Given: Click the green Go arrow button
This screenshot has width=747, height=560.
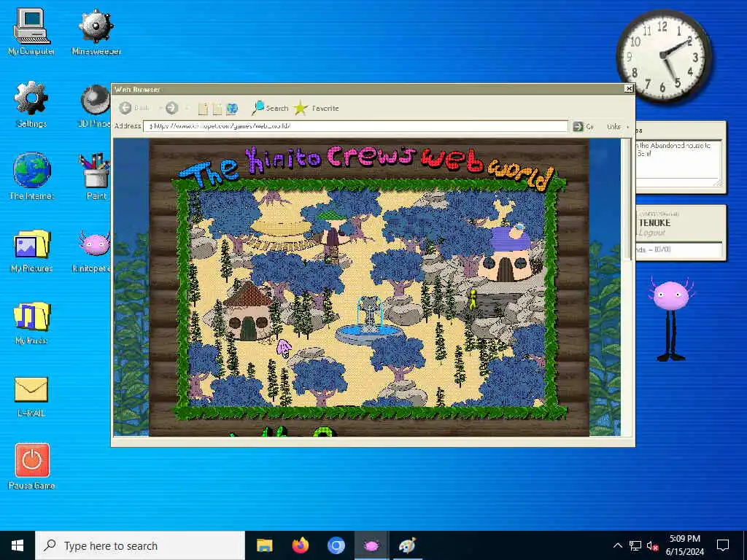Looking at the screenshot, I should 578,126.
